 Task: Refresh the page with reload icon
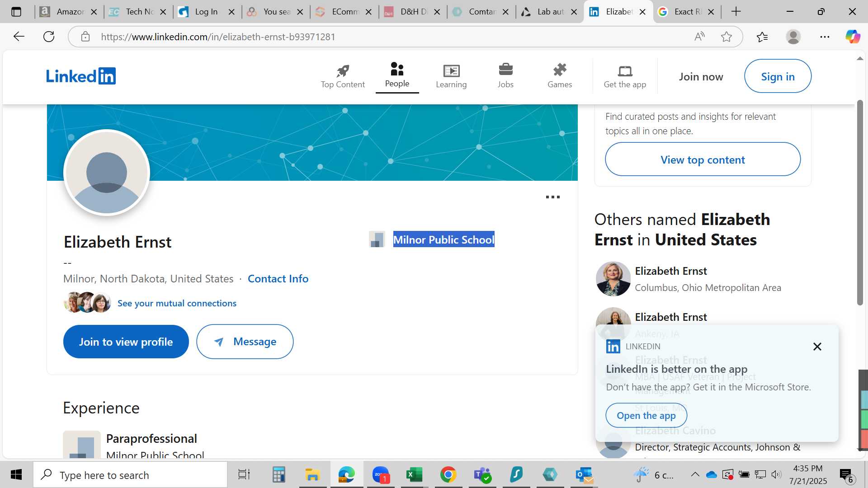49,37
